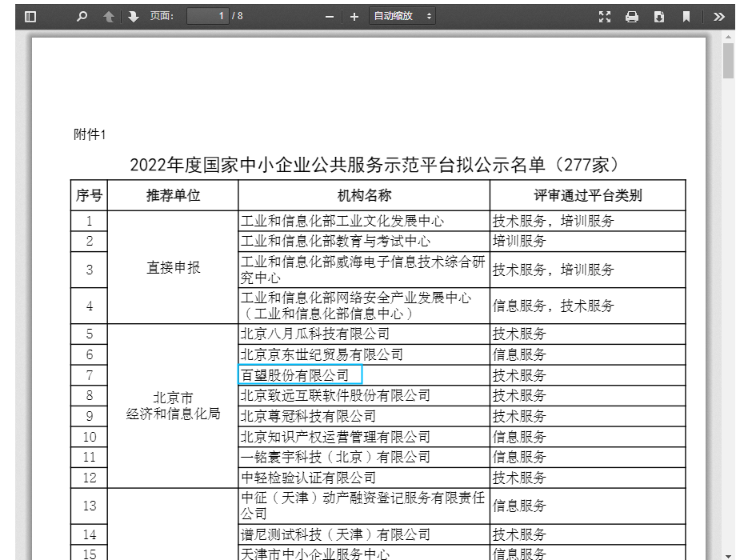
Task: Go to the next page
Action: (133, 17)
